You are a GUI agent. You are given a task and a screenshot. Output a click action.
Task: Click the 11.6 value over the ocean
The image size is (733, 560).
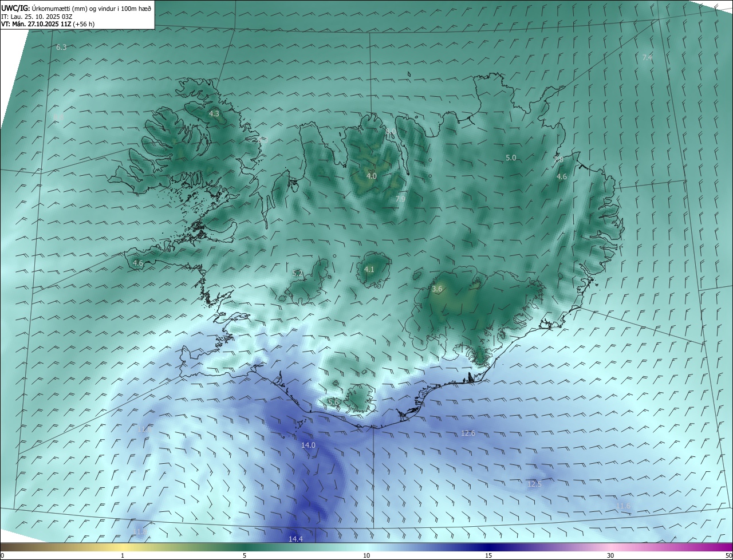[623, 506]
